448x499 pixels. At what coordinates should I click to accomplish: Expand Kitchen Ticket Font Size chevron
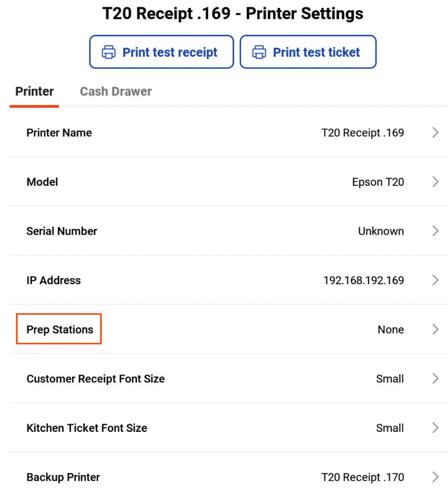tap(435, 428)
